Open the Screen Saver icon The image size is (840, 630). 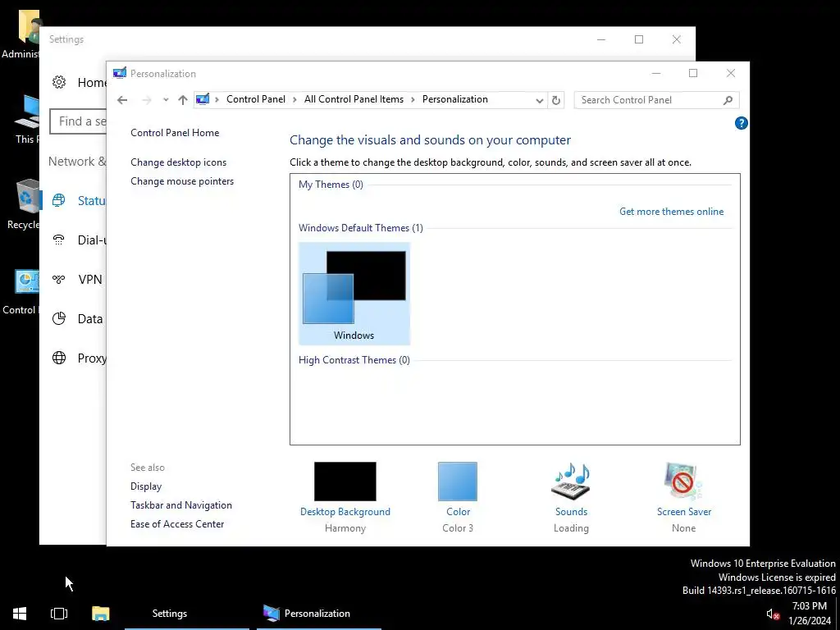(x=683, y=481)
